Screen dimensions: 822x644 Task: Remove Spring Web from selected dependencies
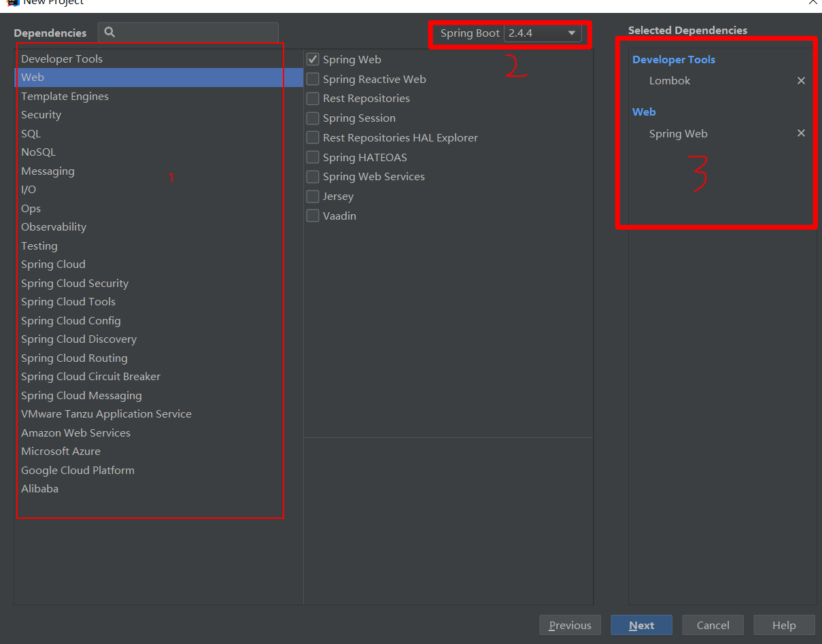[801, 133]
